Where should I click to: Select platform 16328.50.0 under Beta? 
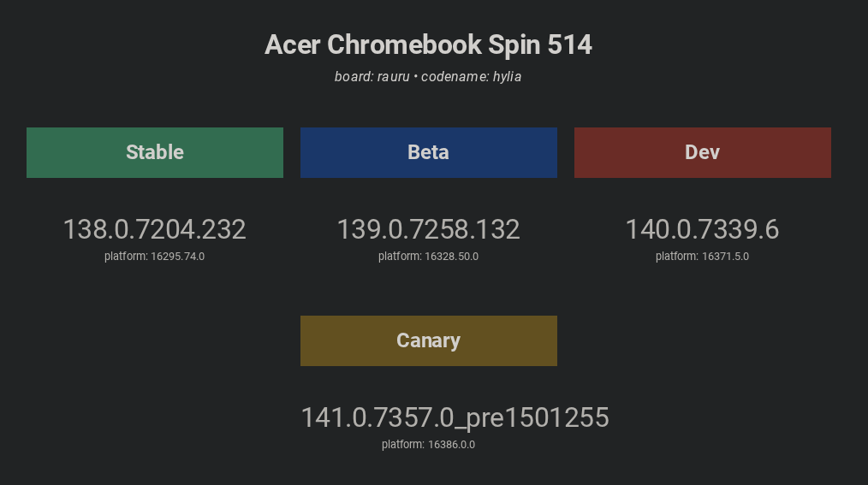tap(429, 257)
